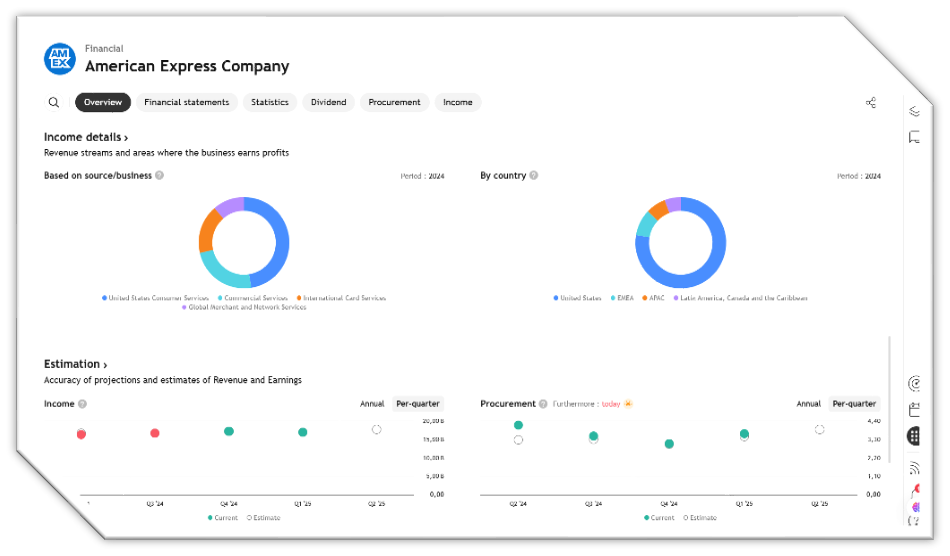Screen dimensions: 950x556
Task: Open the Procurement tab
Action: (x=394, y=102)
